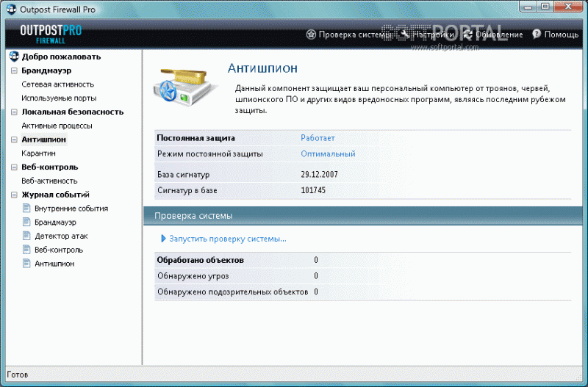Screen dimensions: 588x387
Task: Select the Журнал событий heading
Action: coord(56,195)
